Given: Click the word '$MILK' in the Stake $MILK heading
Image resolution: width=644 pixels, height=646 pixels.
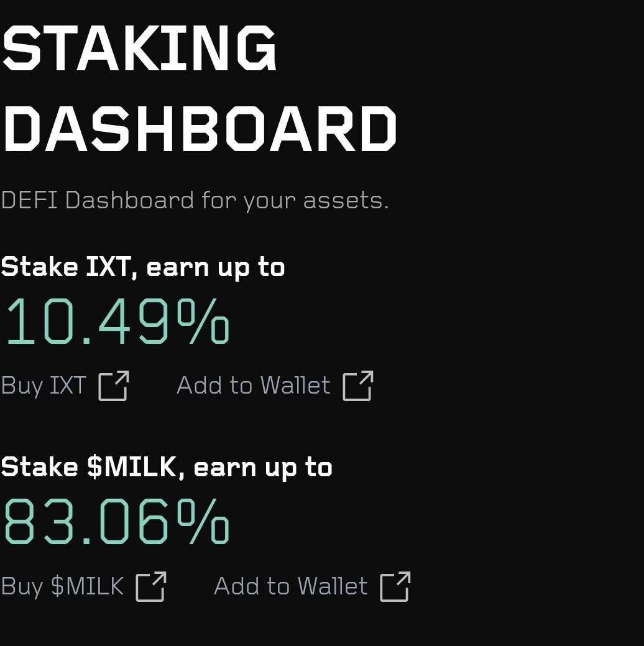Looking at the screenshot, I should coord(132,467).
